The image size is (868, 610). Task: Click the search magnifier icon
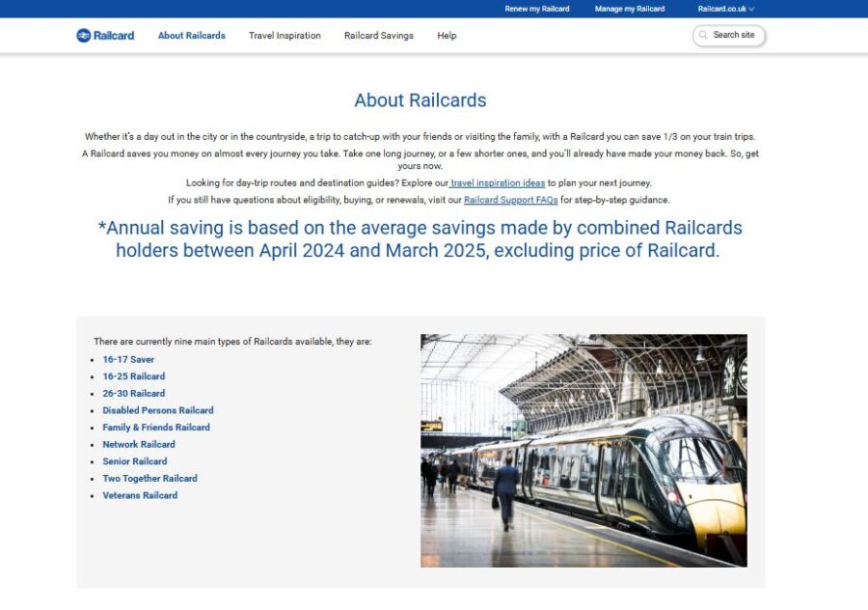(703, 35)
